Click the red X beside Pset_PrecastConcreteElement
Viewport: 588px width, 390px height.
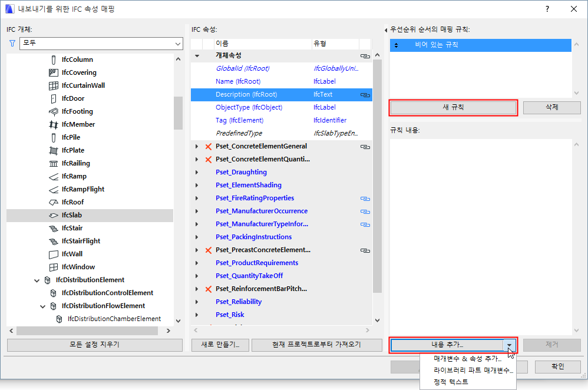(209, 250)
